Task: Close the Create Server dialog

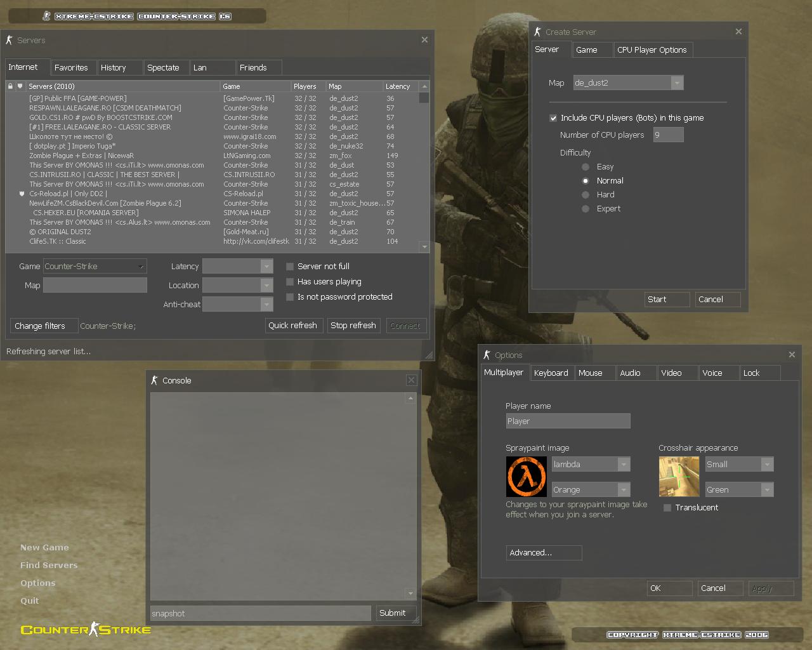Action: (x=738, y=32)
